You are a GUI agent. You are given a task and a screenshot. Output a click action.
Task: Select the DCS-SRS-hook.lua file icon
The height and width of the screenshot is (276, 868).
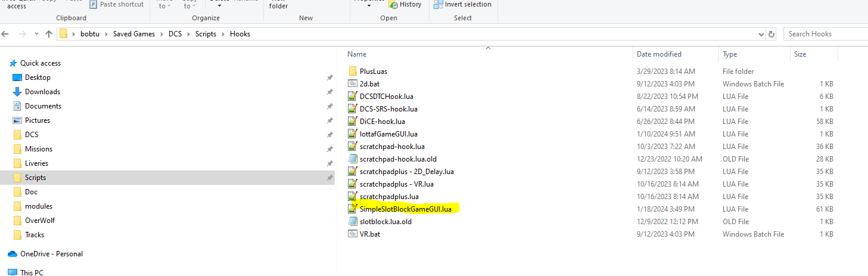click(x=353, y=109)
